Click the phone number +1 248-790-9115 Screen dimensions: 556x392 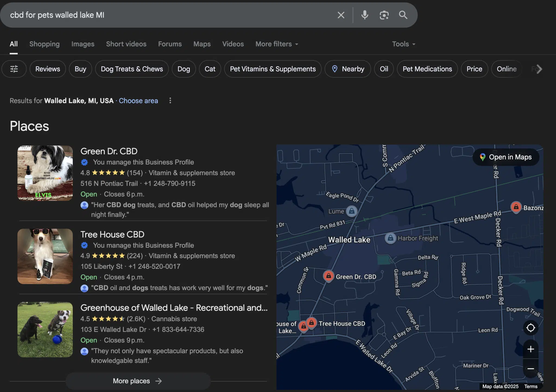click(x=170, y=184)
